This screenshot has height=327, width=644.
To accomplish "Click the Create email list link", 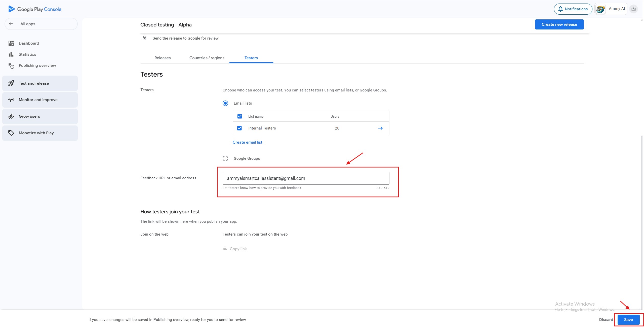I will coord(247,142).
